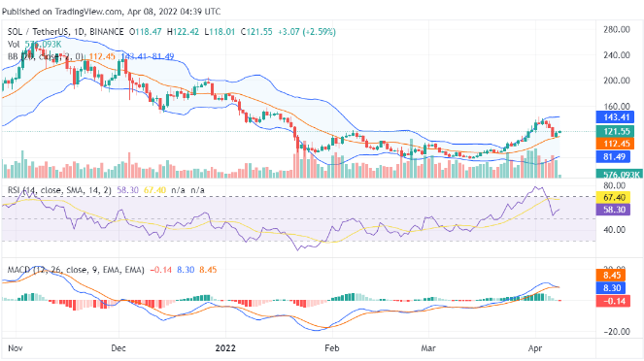Viewport: 644px width, 361px height.
Task: Click the red −0.14 MACD axis tag
Action: [x=613, y=301]
